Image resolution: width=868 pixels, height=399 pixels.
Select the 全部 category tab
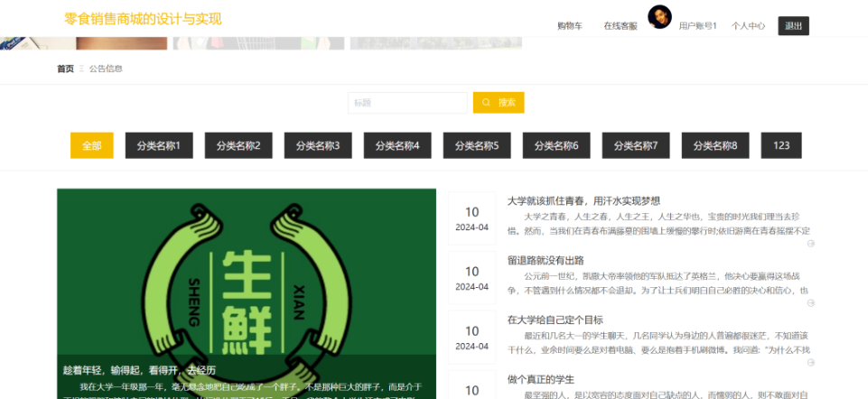pyautogui.click(x=92, y=145)
